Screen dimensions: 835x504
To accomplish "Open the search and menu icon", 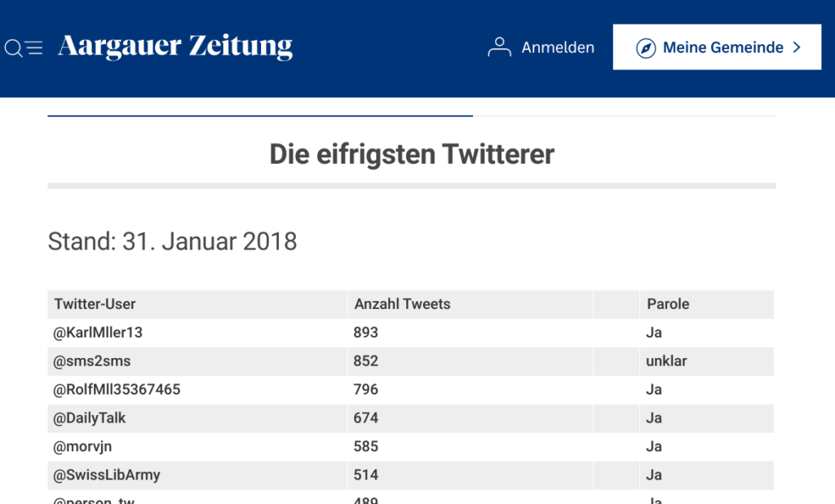I will (24, 48).
